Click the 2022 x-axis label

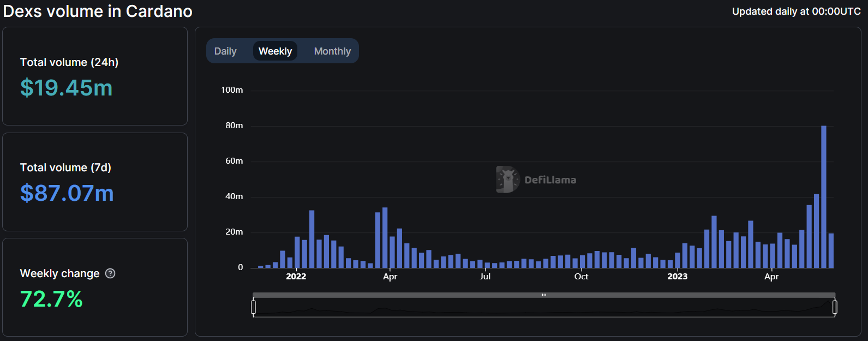click(x=296, y=276)
